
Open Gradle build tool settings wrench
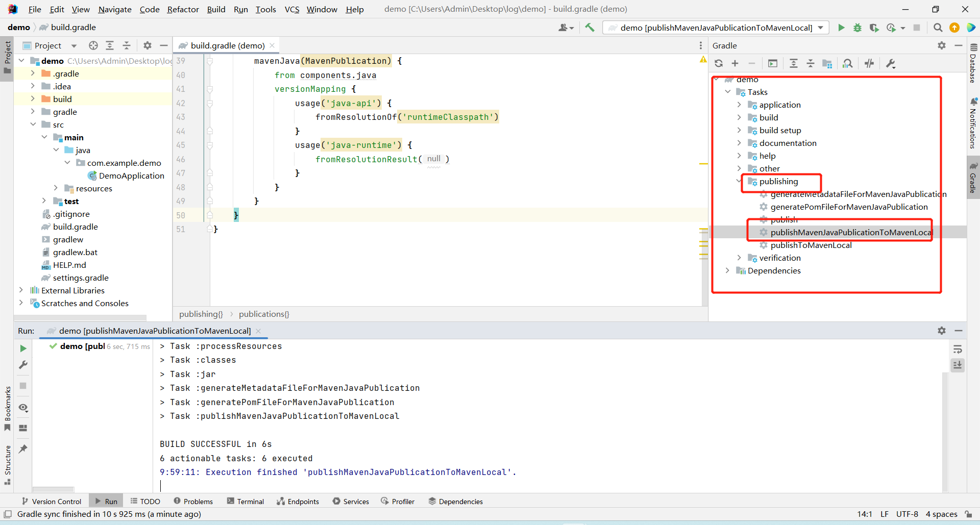click(x=891, y=63)
